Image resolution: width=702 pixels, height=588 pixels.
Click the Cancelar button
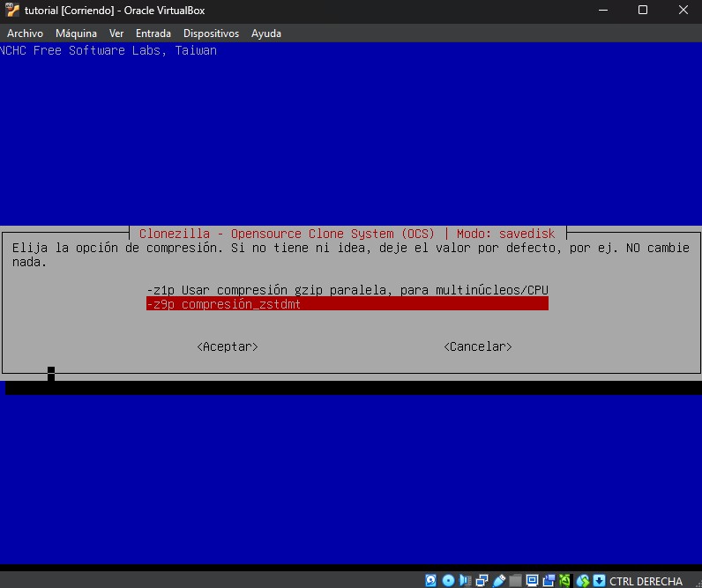click(478, 346)
